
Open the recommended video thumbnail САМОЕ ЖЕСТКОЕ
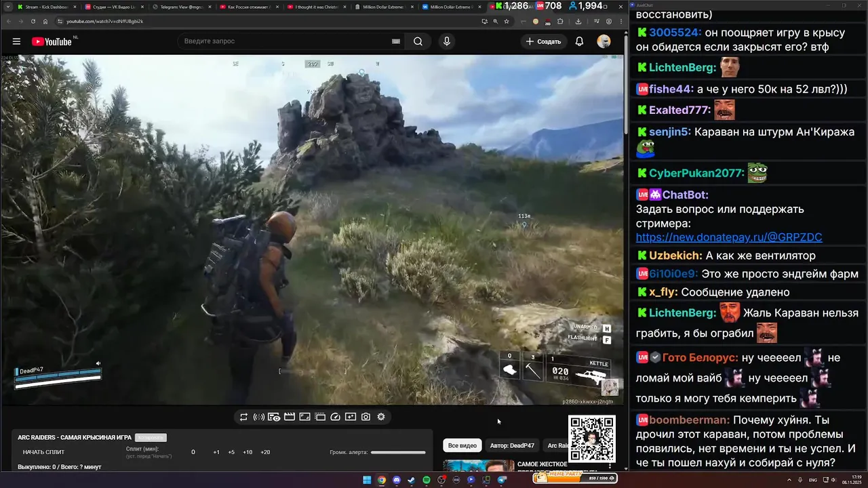point(479,466)
